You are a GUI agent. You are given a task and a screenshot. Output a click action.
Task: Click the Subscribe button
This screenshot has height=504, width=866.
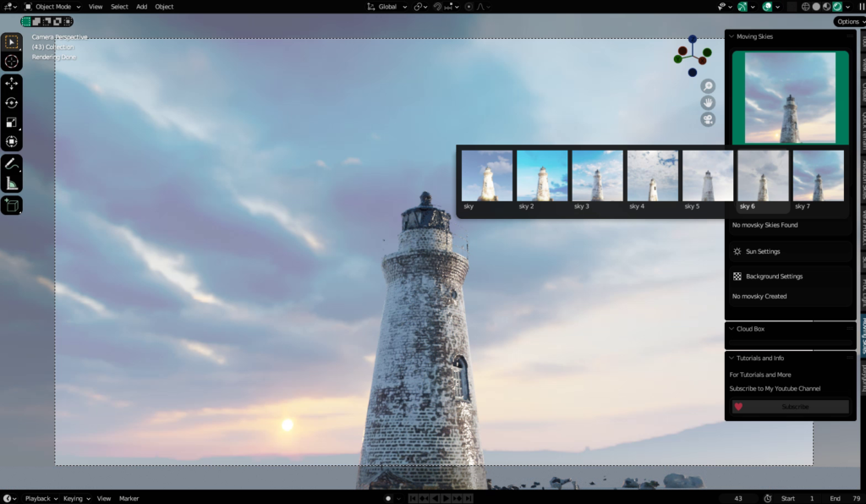791,407
